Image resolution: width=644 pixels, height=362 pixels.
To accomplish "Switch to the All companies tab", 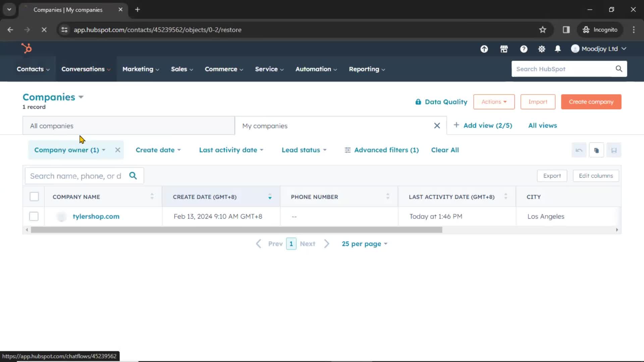I will 128,126.
